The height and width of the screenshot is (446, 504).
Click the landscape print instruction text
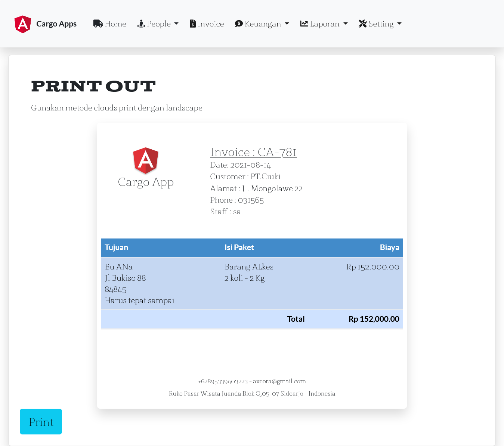coord(117,108)
